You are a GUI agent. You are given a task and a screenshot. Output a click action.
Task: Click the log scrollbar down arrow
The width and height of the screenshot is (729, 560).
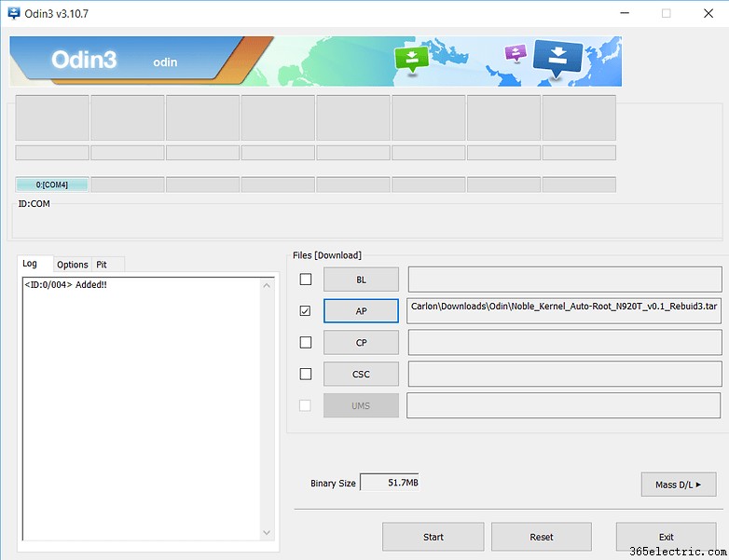click(267, 533)
